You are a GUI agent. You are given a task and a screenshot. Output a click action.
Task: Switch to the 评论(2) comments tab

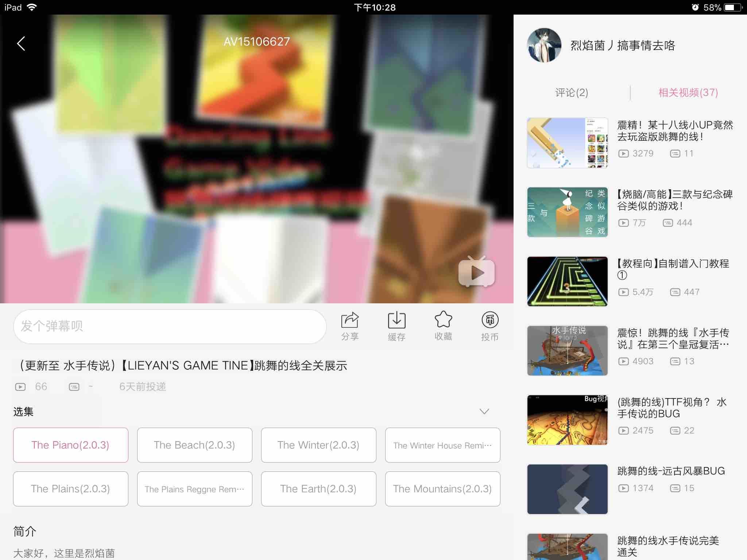[572, 93]
